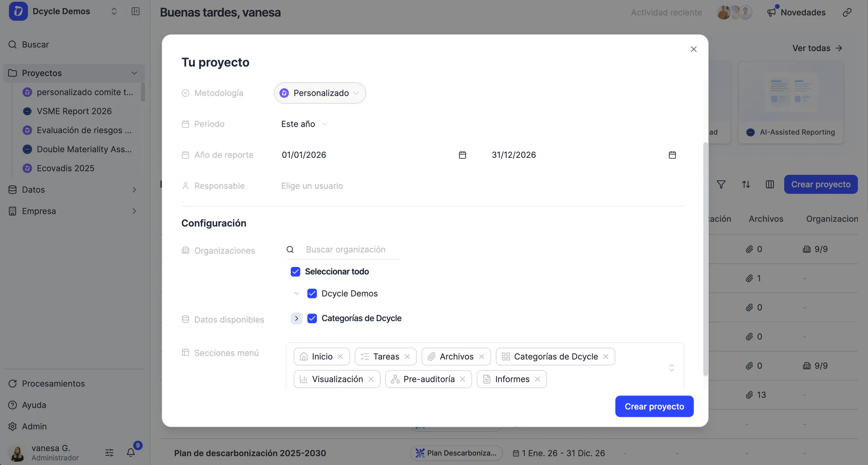Viewport: 868px width, 465px height.
Task: Click the copy link icon
Action: (847, 12)
